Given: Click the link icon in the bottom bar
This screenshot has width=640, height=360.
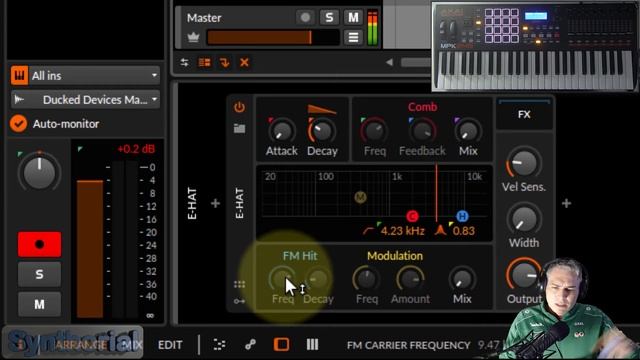Looking at the screenshot, I should (250, 345).
